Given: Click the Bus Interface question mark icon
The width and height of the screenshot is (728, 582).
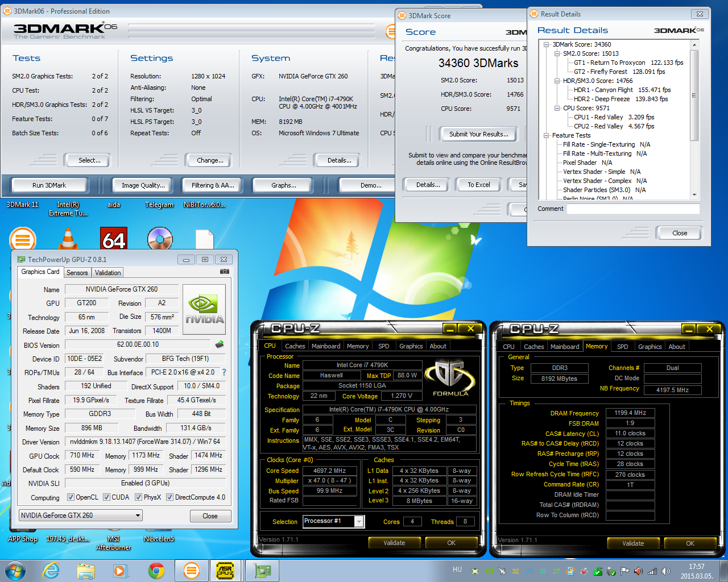Looking at the screenshot, I should tap(224, 372).
